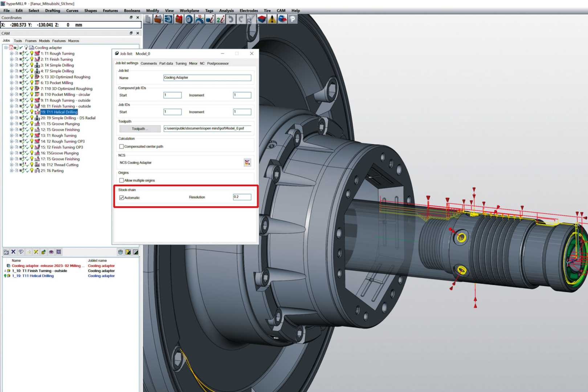Toggle lightbulb visibility for 18: T12 Thread Cutting
Screen dimensions: 588x392
[32, 165]
